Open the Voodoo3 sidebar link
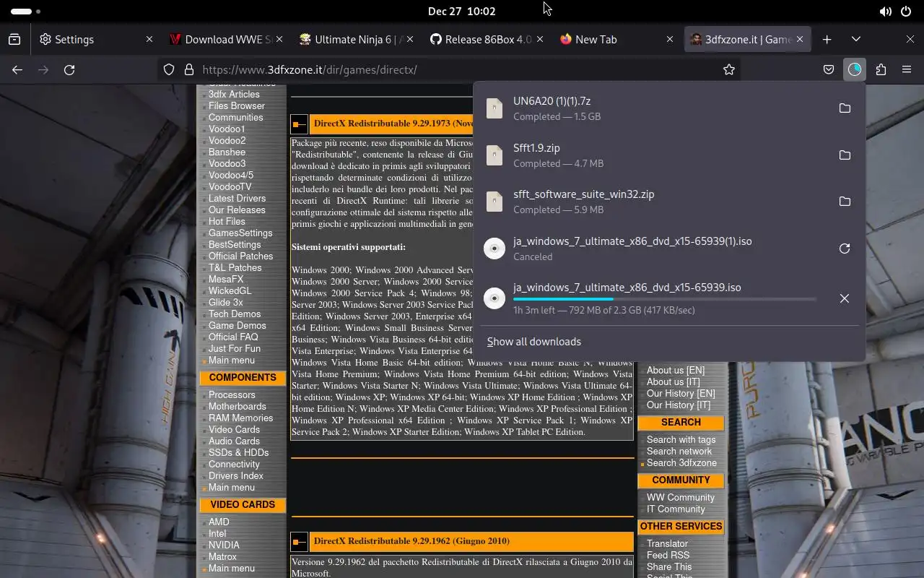This screenshot has width=924, height=578. coord(227,164)
